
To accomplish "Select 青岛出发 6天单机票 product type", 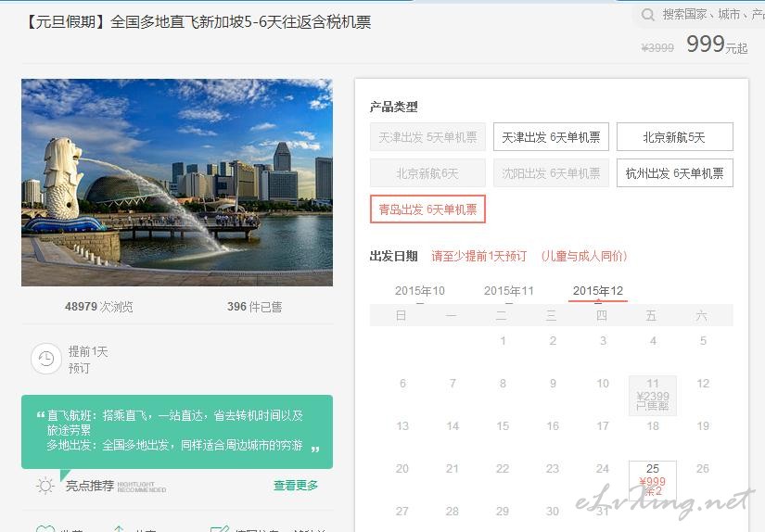I will [x=427, y=209].
